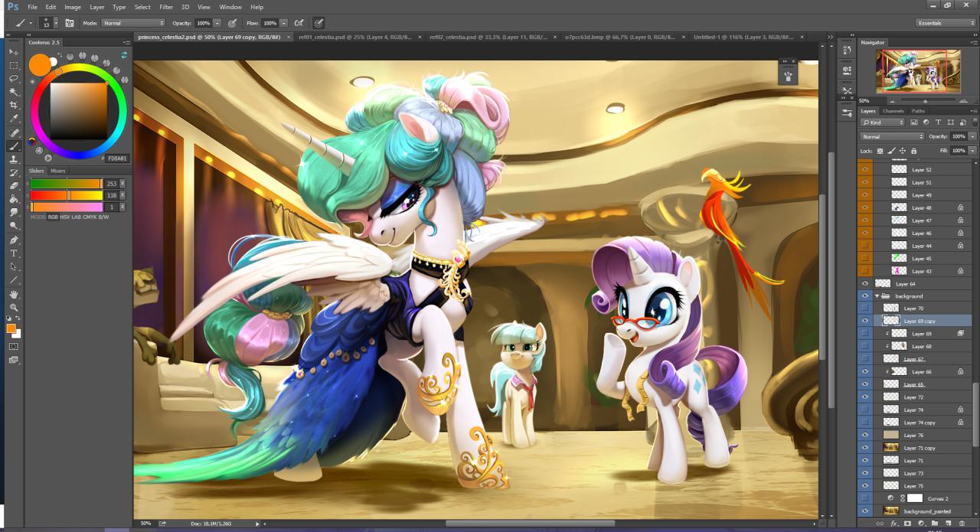Select the Spot Healing Brush tool
The height and width of the screenshot is (532, 980).
pyautogui.click(x=14, y=132)
